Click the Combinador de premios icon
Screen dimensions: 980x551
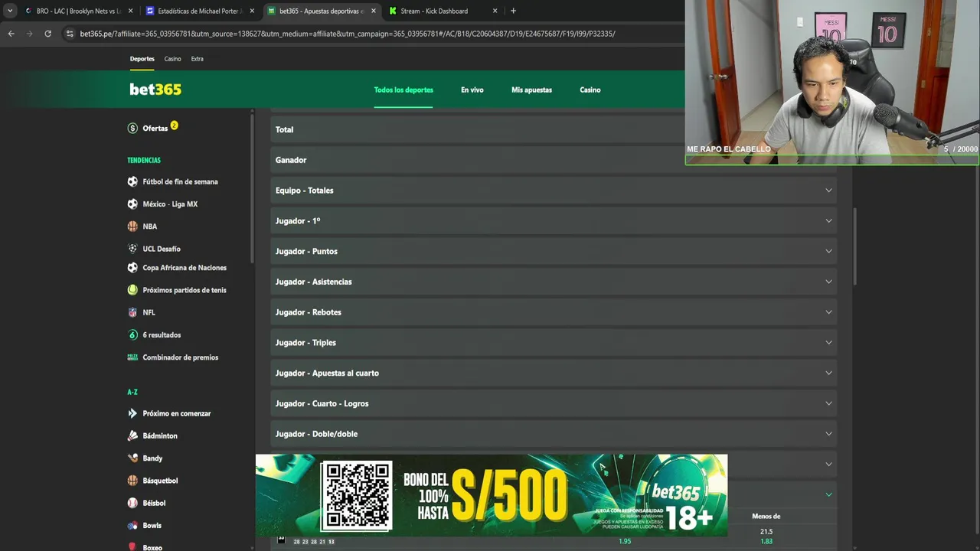point(132,357)
